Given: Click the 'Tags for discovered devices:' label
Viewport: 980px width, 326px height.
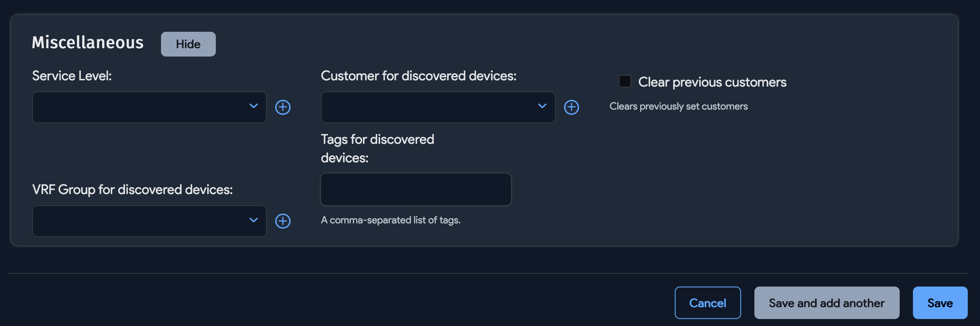Looking at the screenshot, I should click(x=377, y=148).
